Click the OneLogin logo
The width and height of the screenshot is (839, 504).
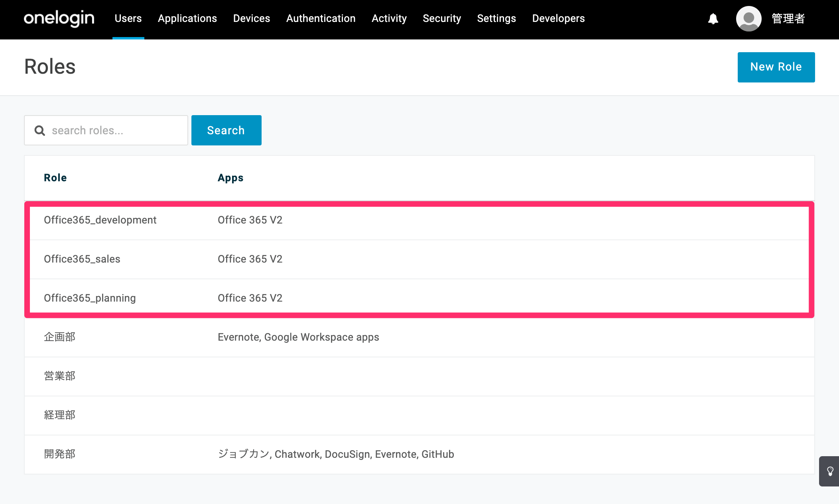click(59, 18)
